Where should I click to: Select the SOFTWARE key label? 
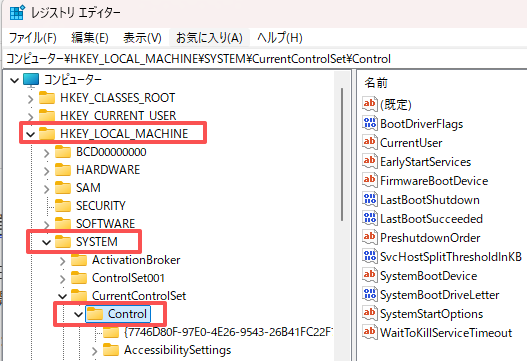pyautogui.click(x=105, y=224)
